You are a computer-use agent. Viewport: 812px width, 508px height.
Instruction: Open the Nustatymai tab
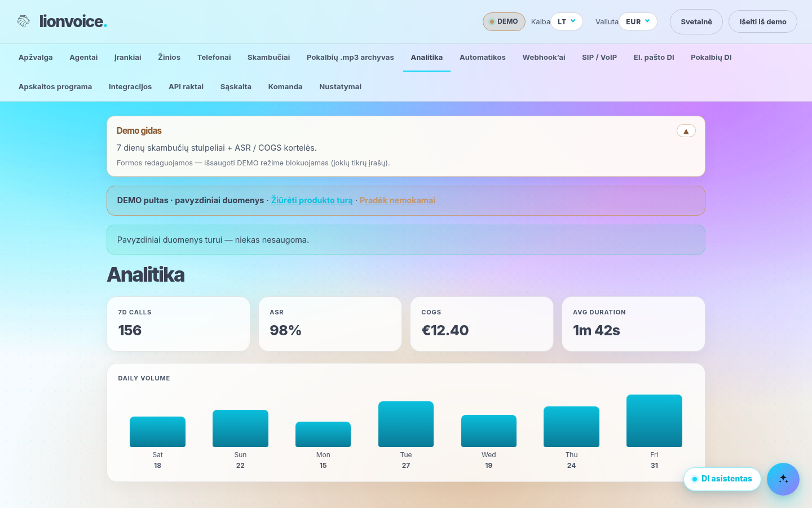340,86
